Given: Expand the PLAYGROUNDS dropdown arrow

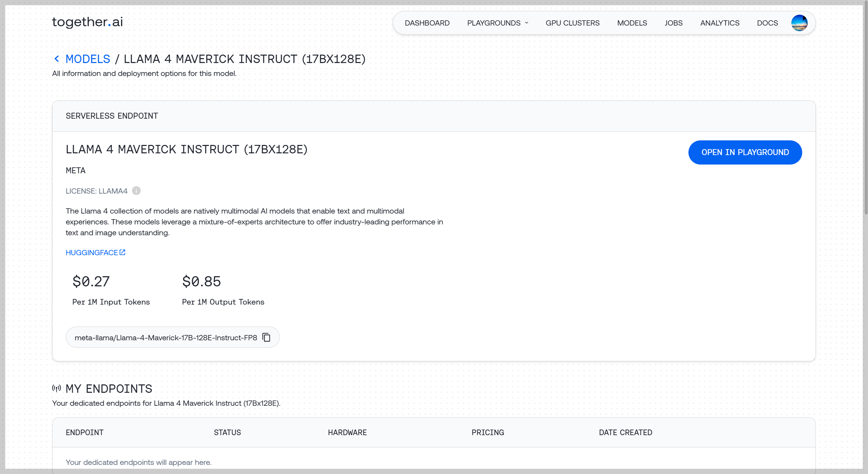Looking at the screenshot, I should (x=526, y=23).
